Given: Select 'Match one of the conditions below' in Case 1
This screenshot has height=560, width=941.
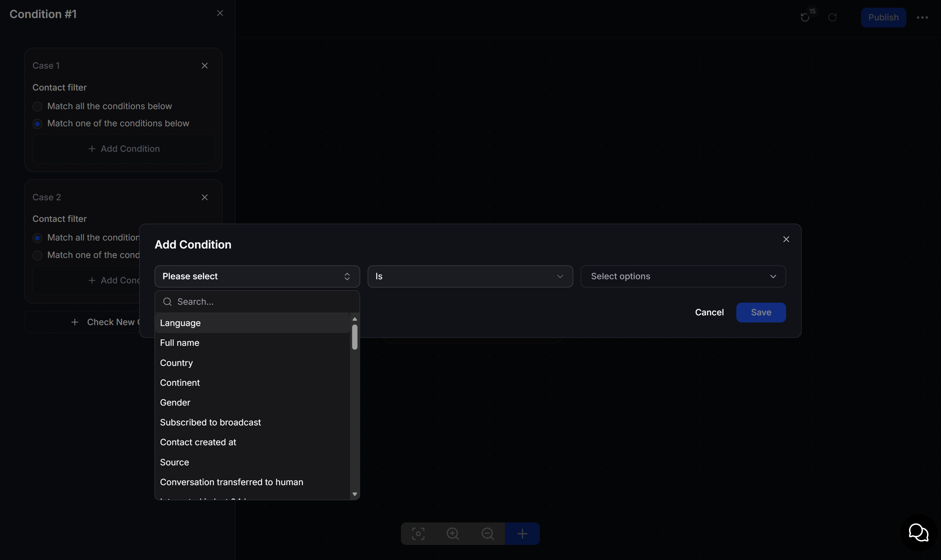Looking at the screenshot, I should (x=37, y=124).
